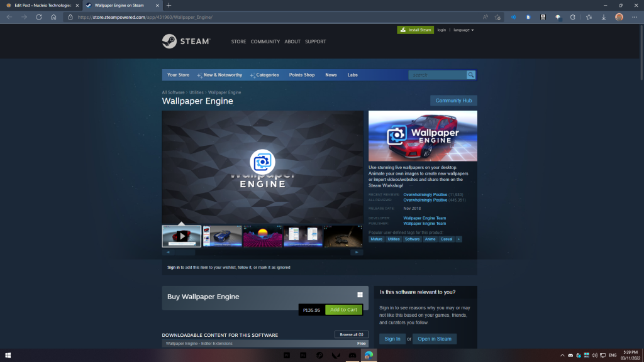Click the Browse all (1) button
Viewport: 644px width, 362px height.
(x=351, y=334)
